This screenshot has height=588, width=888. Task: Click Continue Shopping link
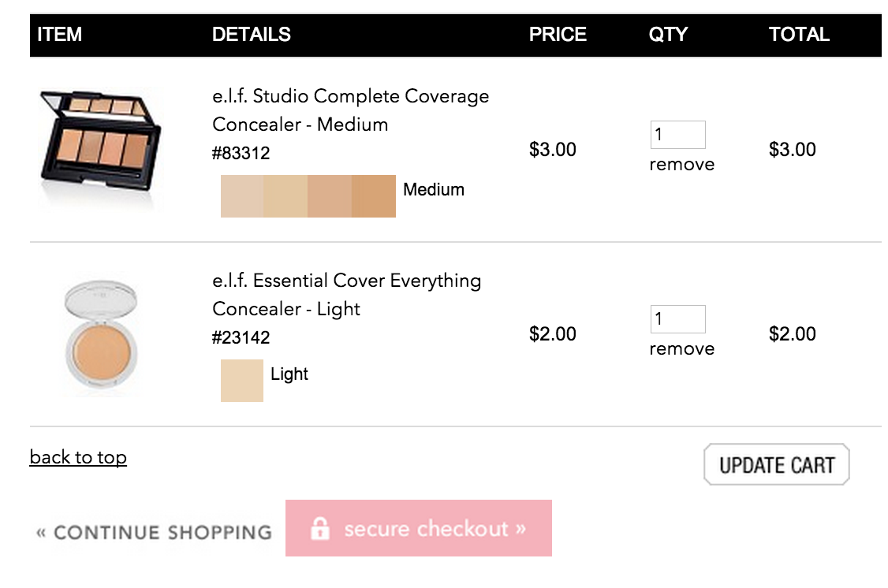pos(154,532)
